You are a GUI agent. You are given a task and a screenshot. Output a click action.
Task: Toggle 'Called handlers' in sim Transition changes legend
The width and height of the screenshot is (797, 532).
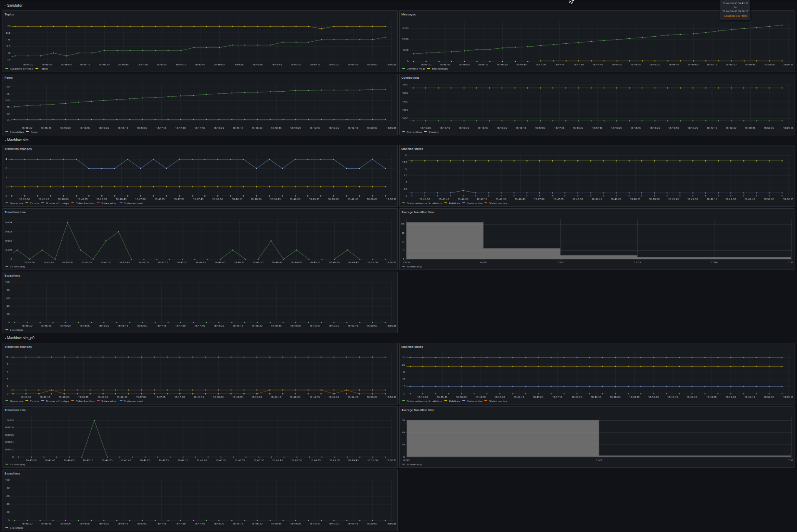[x=85, y=203]
